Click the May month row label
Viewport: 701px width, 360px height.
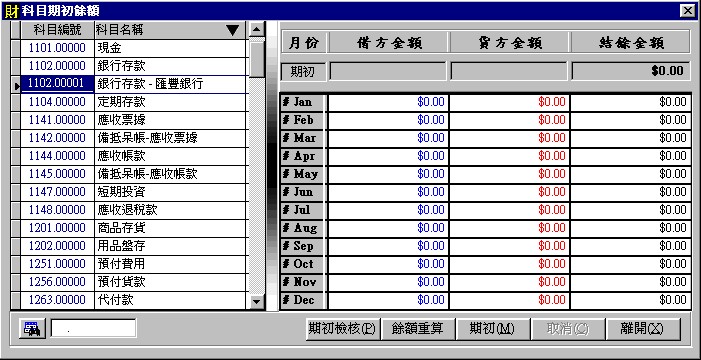click(303, 174)
